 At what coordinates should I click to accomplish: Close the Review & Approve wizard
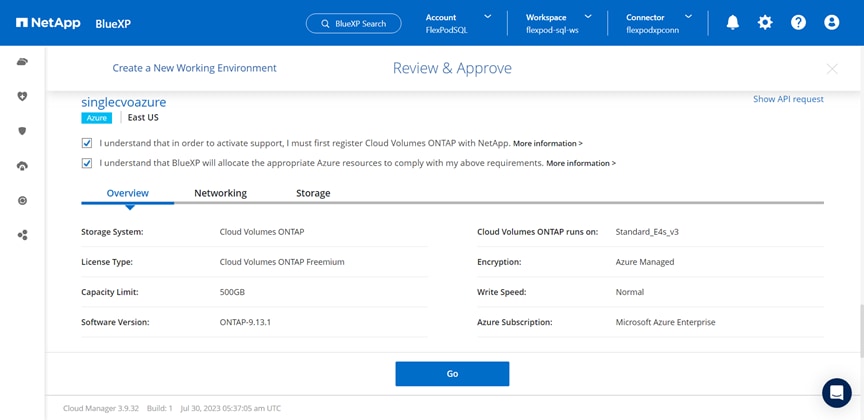tap(832, 69)
